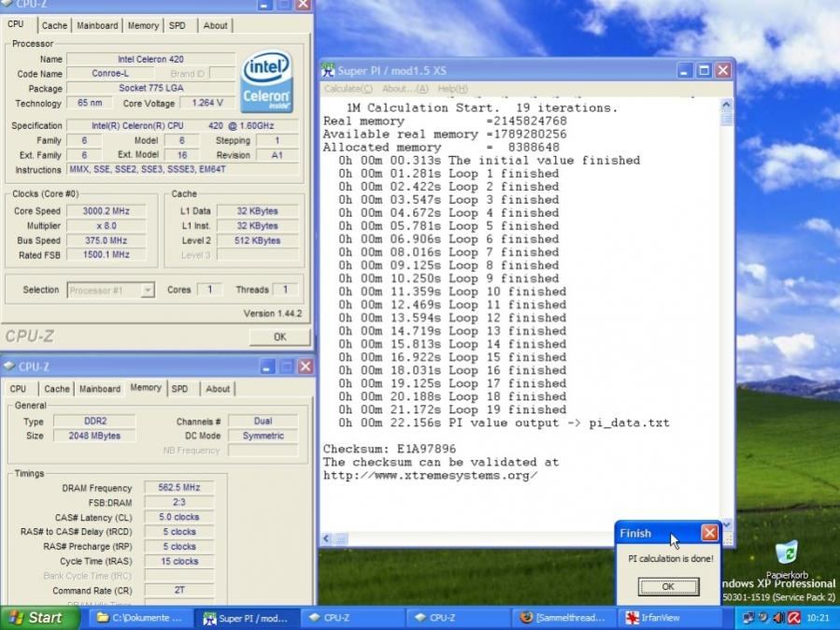Click the Core Voltage value 1.264 V
This screenshot has height=630, width=840.
coord(207,103)
